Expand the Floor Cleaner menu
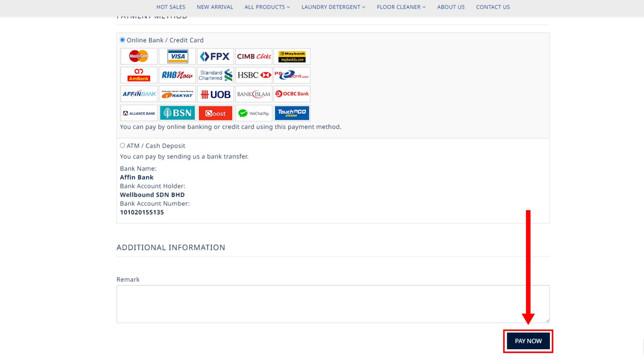Viewport: 644px width, 362px height. coord(401,7)
